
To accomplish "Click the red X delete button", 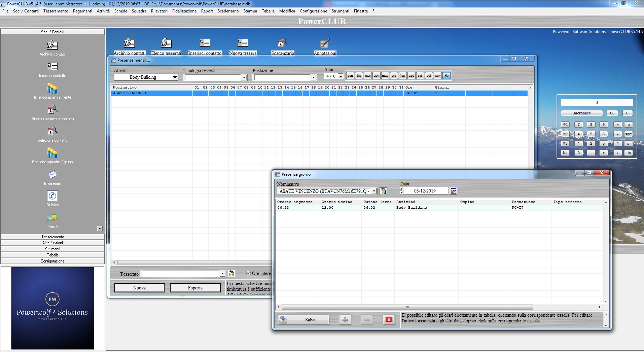I will point(389,320).
